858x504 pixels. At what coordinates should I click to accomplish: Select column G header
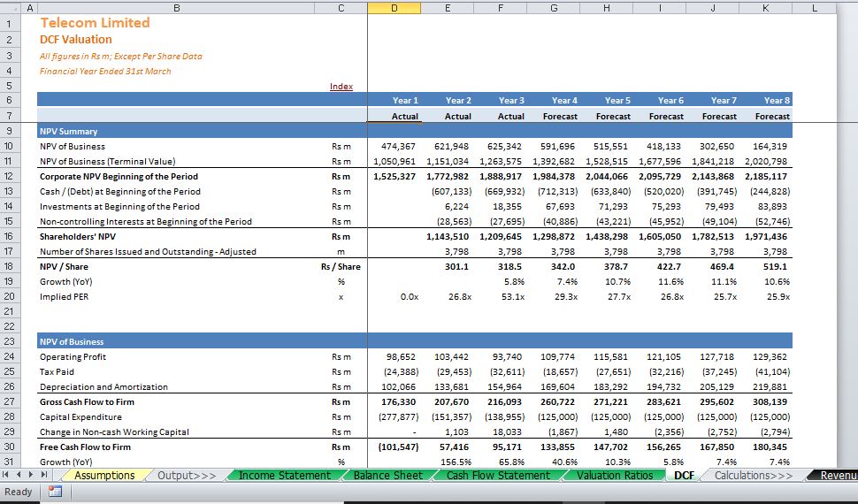553,8
